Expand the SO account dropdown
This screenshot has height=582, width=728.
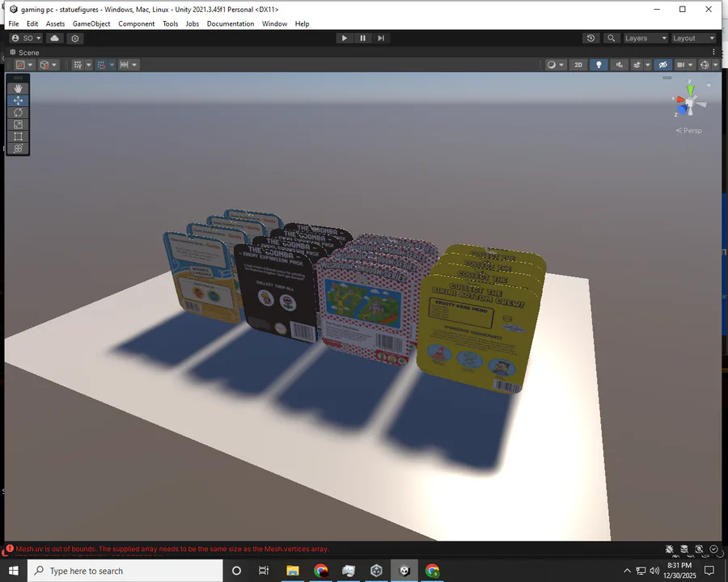tap(27, 38)
